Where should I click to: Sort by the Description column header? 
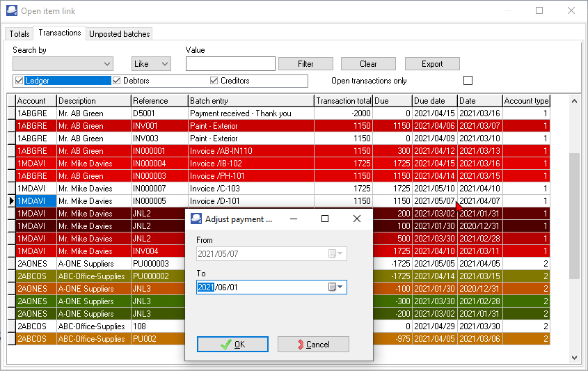pyautogui.click(x=94, y=101)
